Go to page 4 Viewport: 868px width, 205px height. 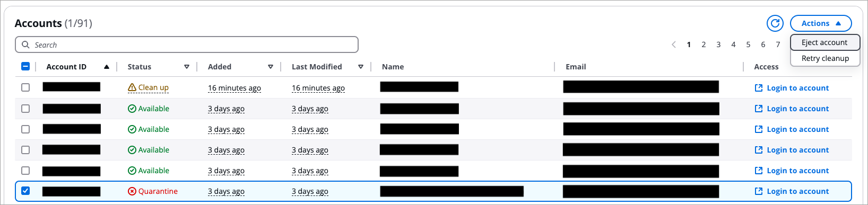[x=733, y=44]
